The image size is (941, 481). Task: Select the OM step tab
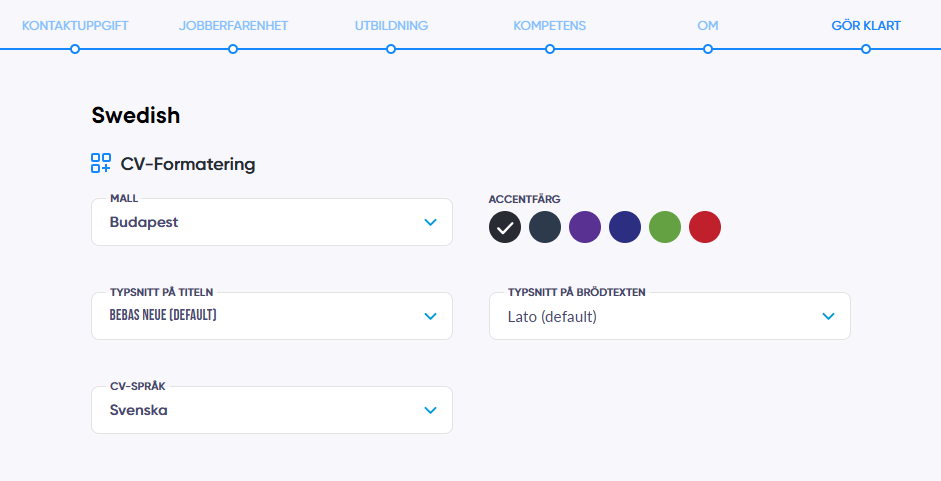coord(708,26)
